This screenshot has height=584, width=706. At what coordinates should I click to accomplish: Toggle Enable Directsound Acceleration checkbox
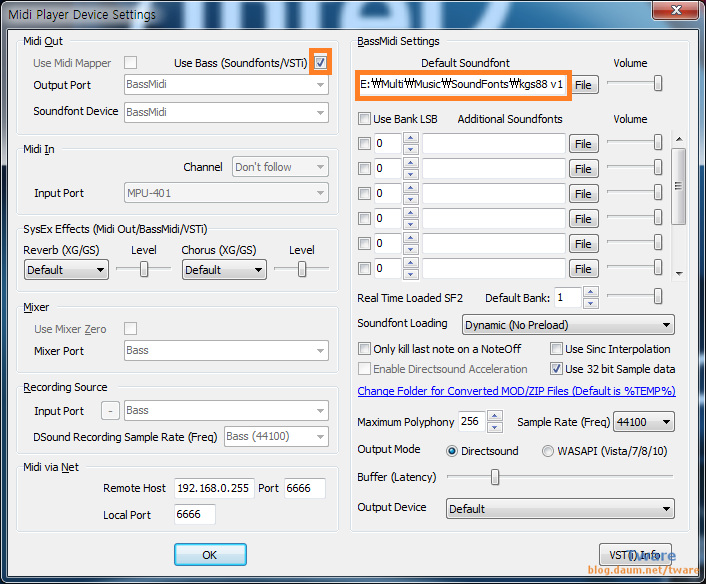(364, 369)
